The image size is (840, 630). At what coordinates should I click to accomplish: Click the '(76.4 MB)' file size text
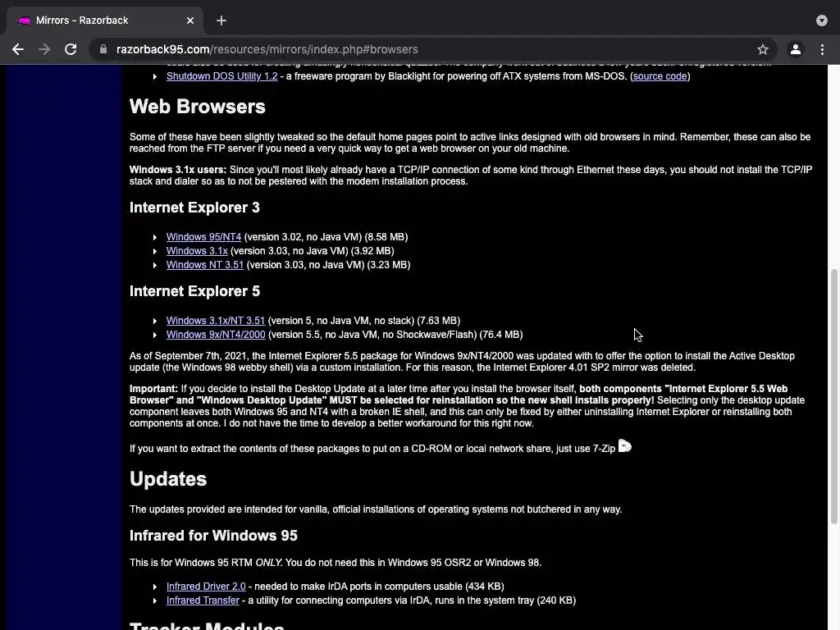(501, 335)
